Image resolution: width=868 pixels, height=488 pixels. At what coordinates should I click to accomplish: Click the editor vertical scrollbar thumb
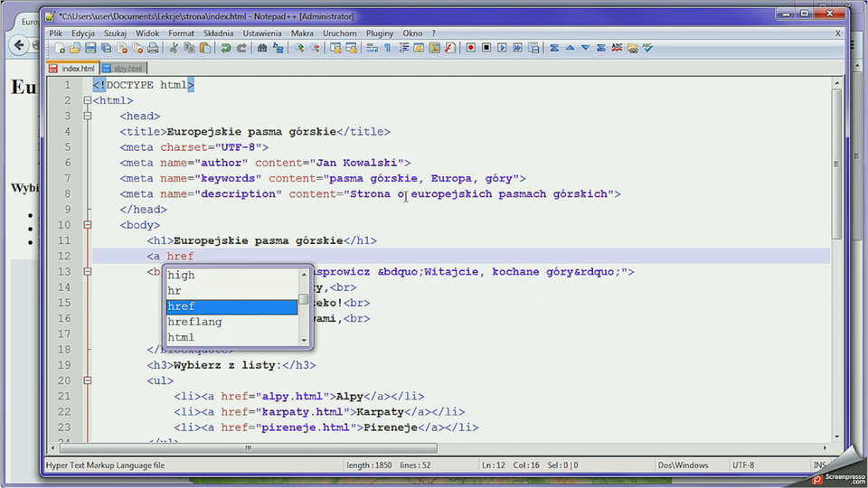[x=836, y=164]
